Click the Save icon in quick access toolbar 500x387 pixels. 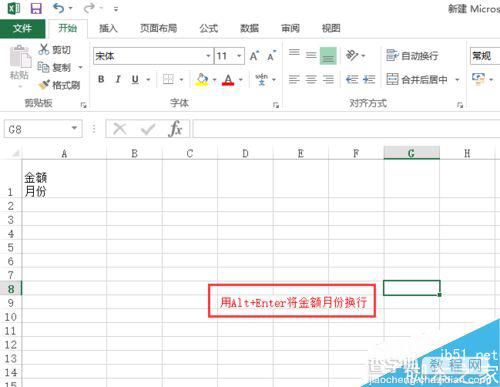click(36, 8)
